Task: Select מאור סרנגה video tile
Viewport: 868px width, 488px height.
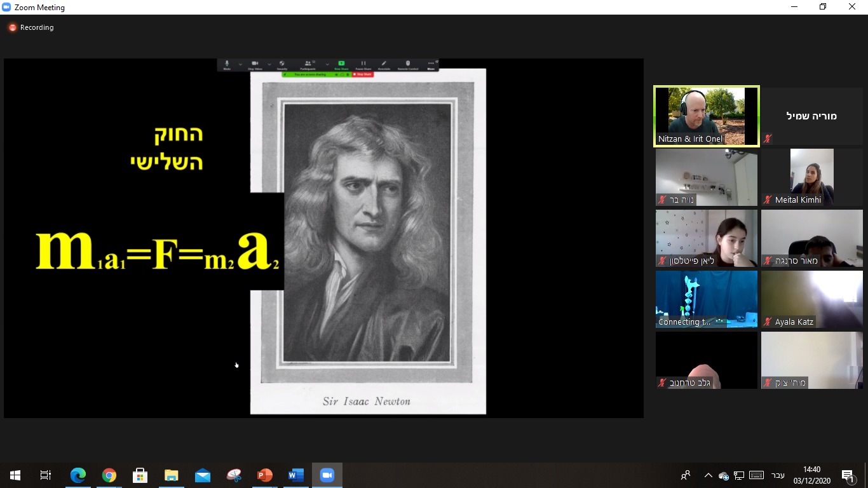Action: point(812,238)
